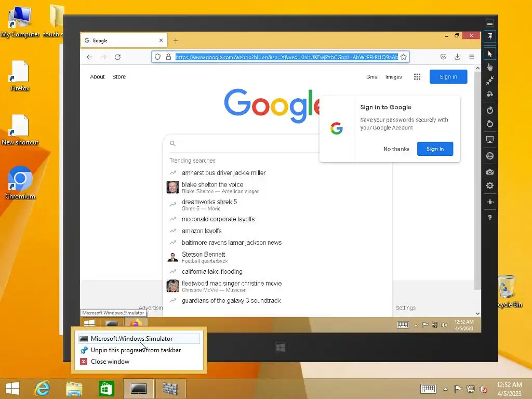Click the tracking protection shield icon
The height and width of the screenshot is (399, 532).
pos(157,57)
